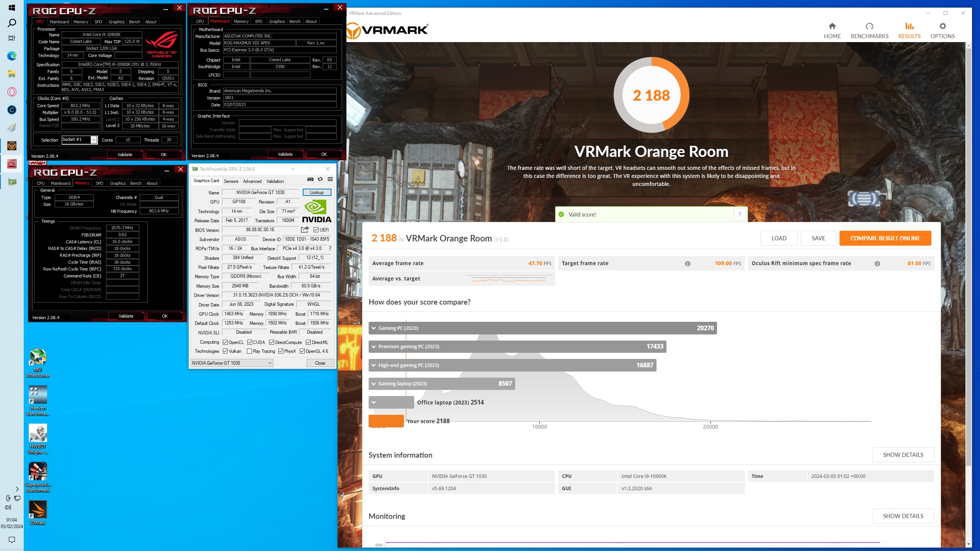Toggle the PhysX checkbox
This screenshot has width=980, height=551.
click(281, 351)
